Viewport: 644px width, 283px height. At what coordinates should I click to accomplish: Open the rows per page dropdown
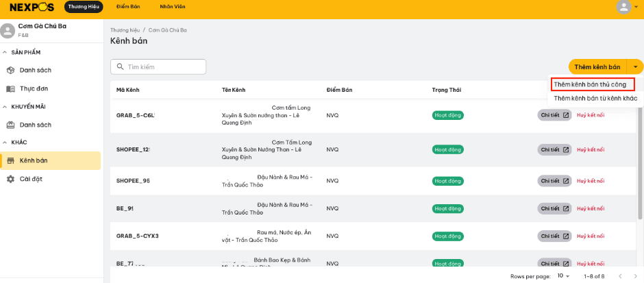click(x=564, y=276)
